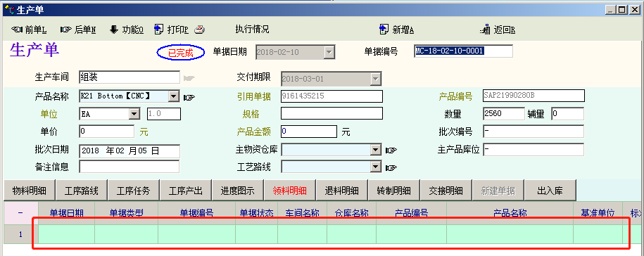Open the 主物资仓库 dropdown list
The height and width of the screenshot is (256, 644).
376,151
